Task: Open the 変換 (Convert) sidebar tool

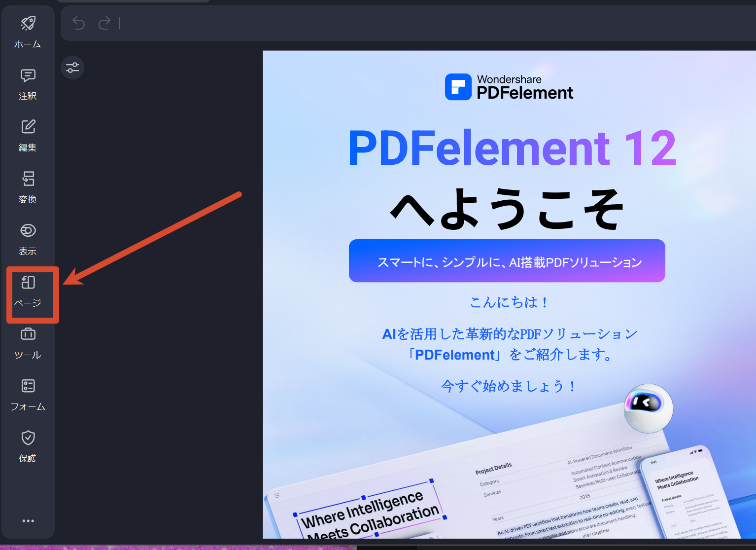Action: click(x=28, y=188)
